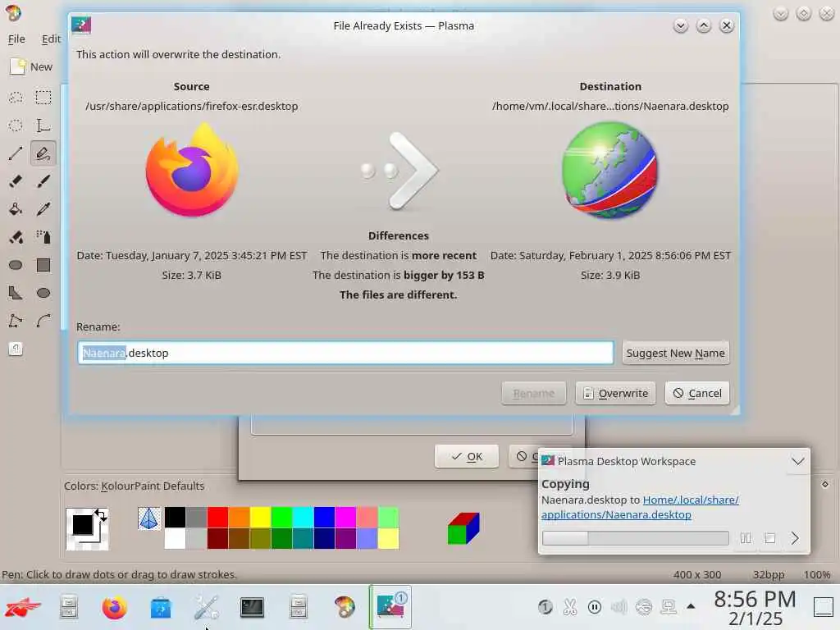
Task: Select the Color Eraser tool
Action: click(16, 237)
